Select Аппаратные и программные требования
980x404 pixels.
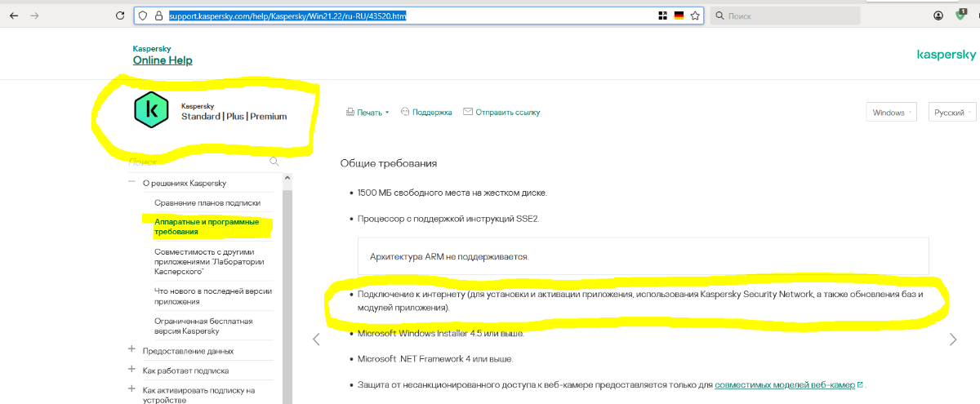(207, 227)
